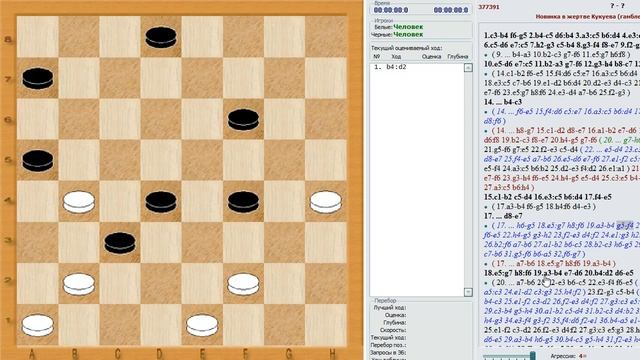Viewport: 640px width, 360px height.
Task: Click the 'Ход' column header
Action: [396, 57]
